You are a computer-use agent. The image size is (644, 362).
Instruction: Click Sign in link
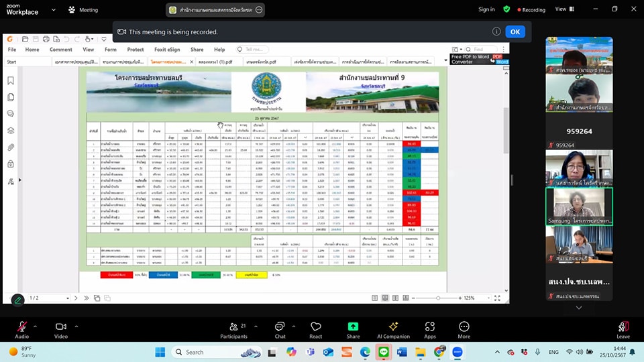pos(486,9)
